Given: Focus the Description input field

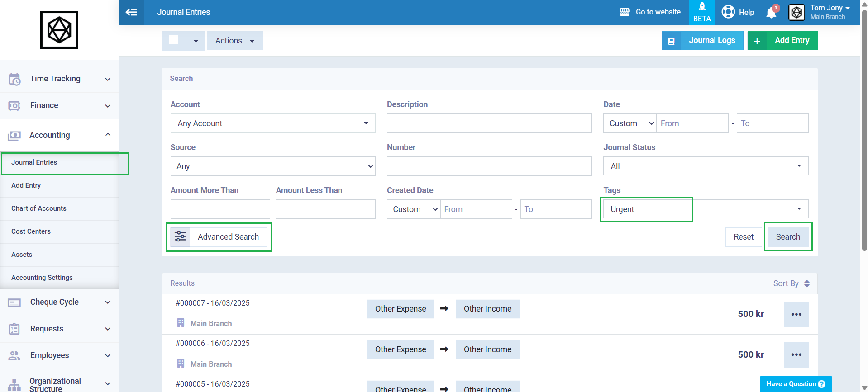Looking at the screenshot, I should click(x=489, y=123).
